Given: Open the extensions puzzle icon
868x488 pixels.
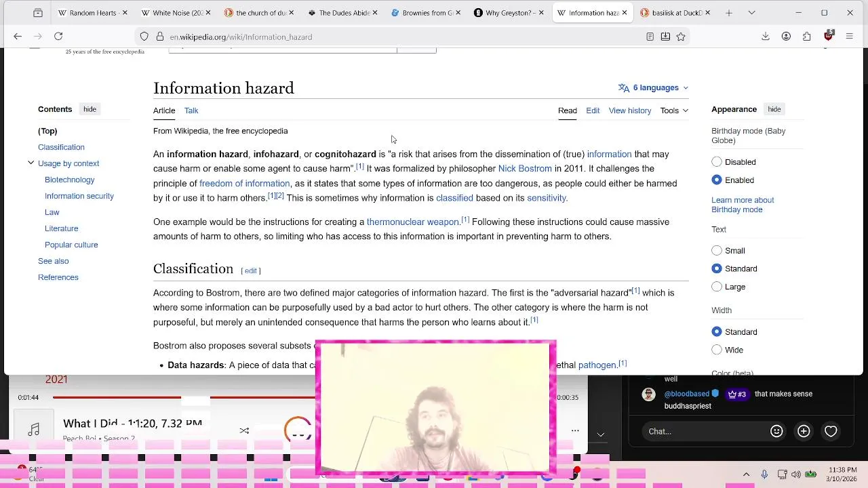Looking at the screenshot, I should (x=807, y=37).
